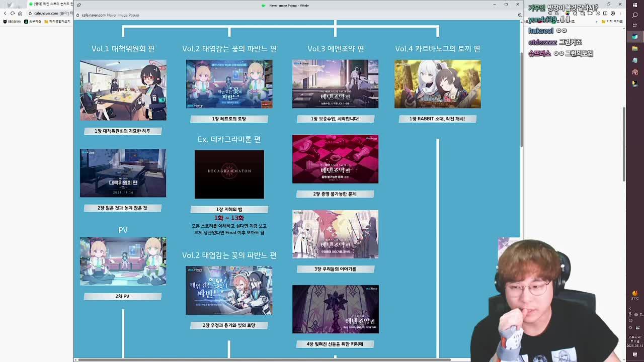Open the notification center icon at the taskbar bottom
Image resolution: width=644 pixels, height=362 pixels.
pos(635,354)
